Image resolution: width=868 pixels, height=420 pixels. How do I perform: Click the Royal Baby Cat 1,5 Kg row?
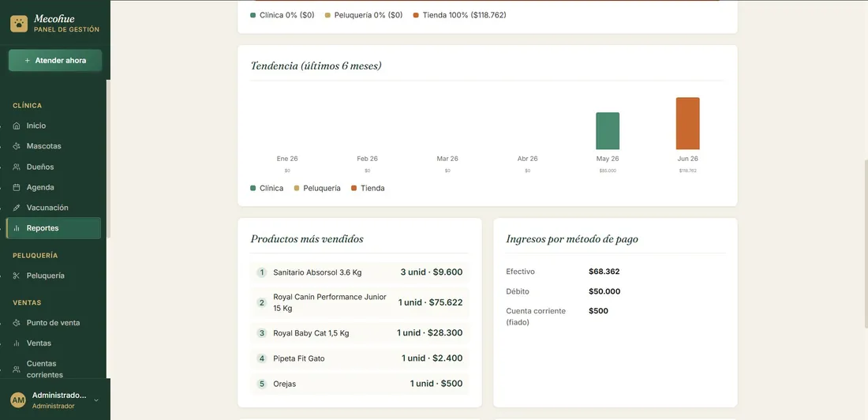tap(359, 333)
